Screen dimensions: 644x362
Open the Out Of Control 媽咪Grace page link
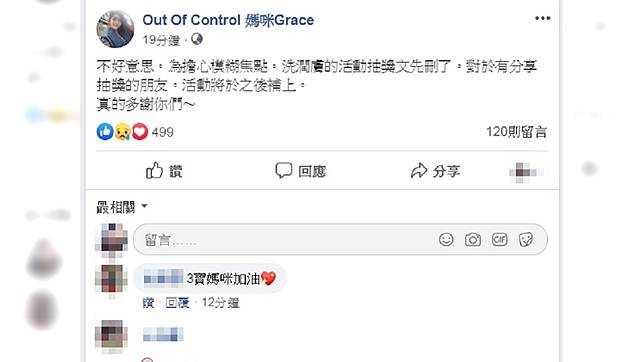pos(228,20)
